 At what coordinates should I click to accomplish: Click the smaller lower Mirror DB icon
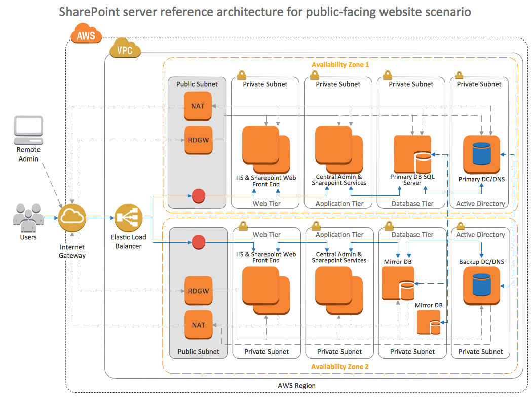429,323
